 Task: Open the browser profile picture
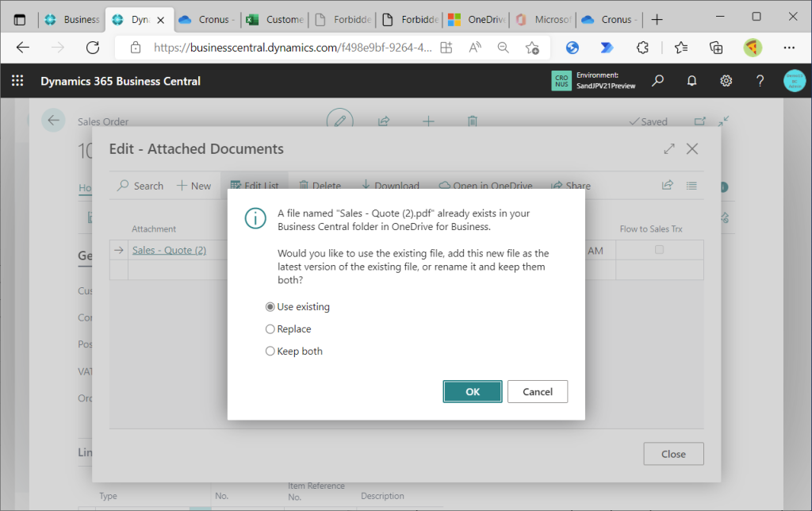[x=753, y=48]
